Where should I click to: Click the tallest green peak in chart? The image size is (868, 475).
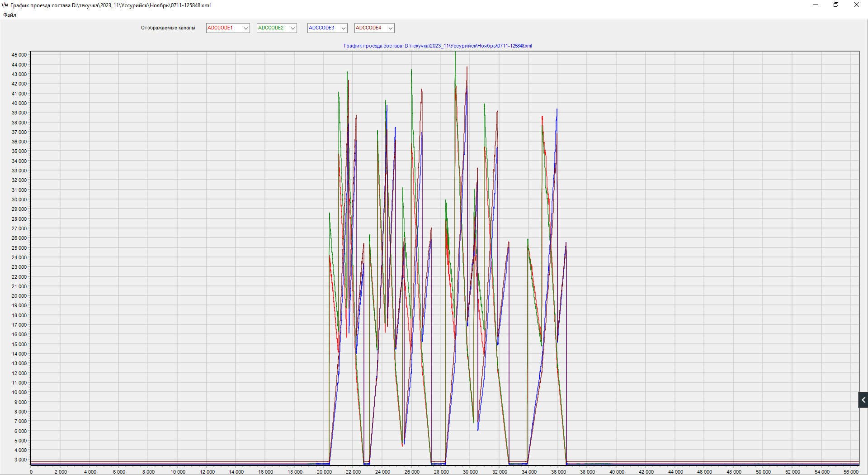tap(455, 53)
